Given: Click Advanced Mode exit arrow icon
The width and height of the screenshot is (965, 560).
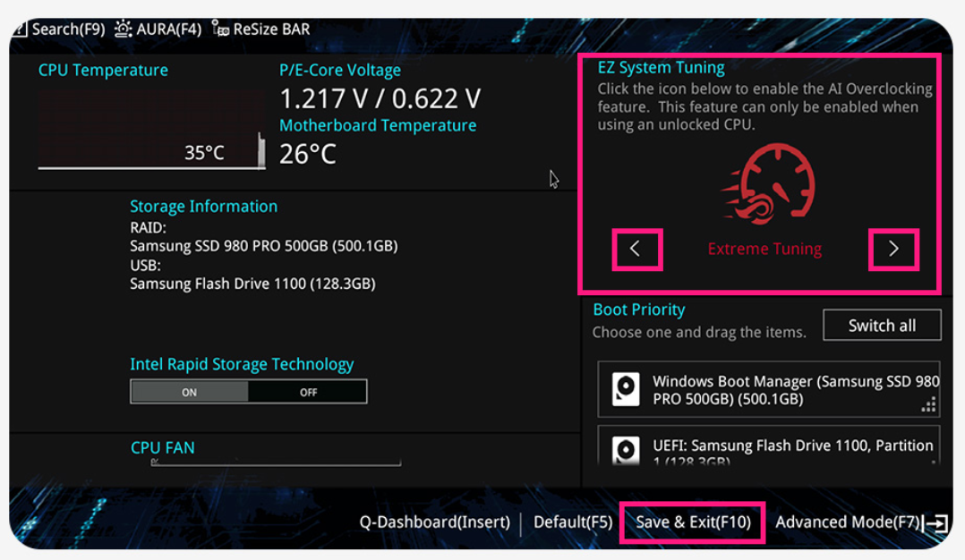Looking at the screenshot, I should click(x=937, y=522).
